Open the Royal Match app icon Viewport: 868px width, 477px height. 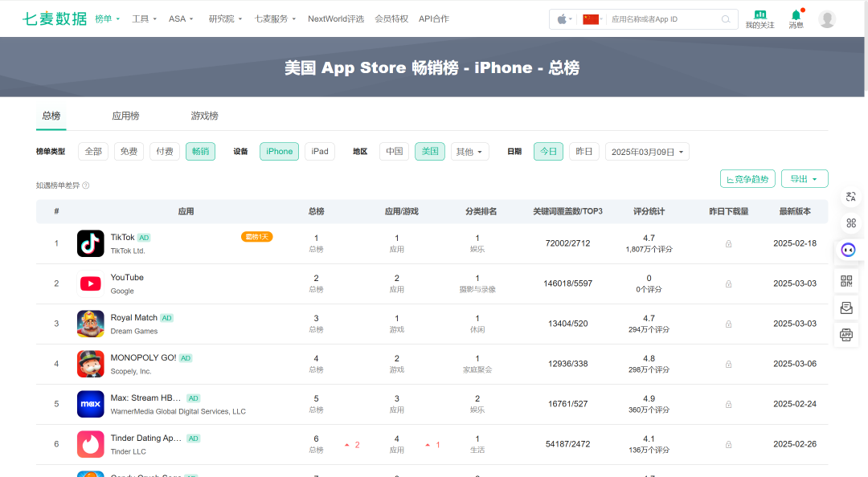click(90, 324)
